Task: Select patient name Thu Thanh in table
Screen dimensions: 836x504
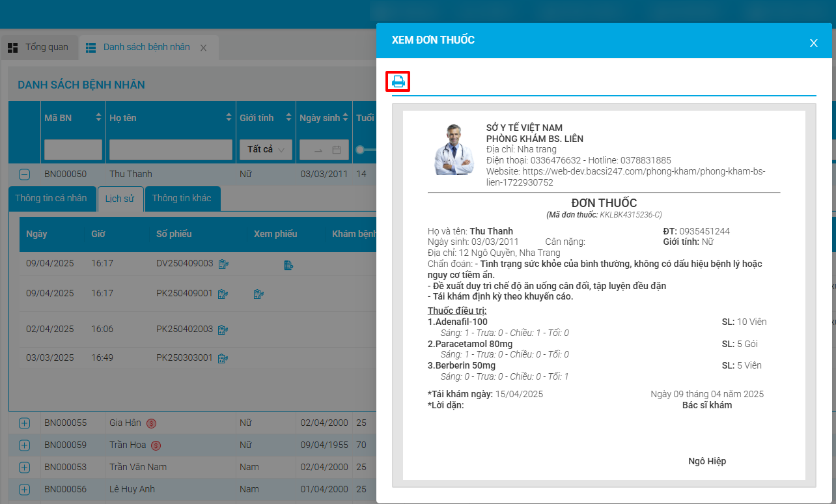Action: coord(131,174)
